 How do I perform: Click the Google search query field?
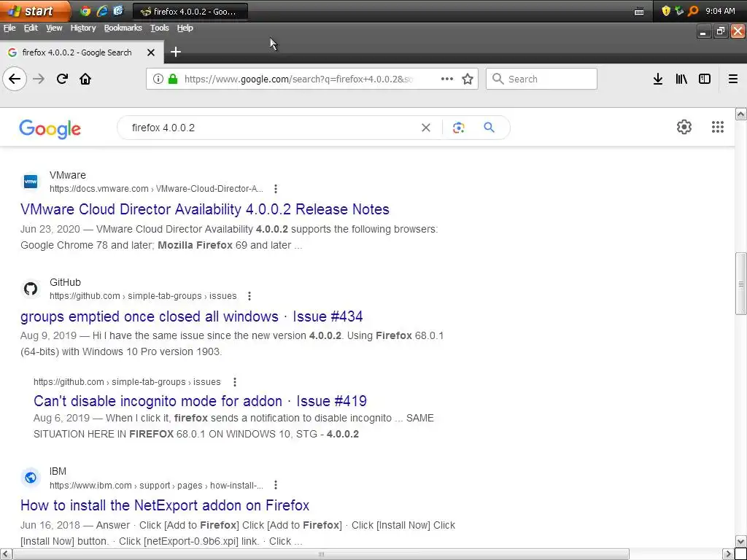coord(271,128)
